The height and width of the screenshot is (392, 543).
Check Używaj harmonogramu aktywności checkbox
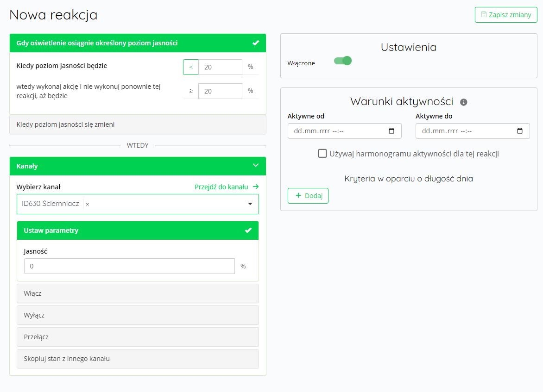[x=322, y=153]
